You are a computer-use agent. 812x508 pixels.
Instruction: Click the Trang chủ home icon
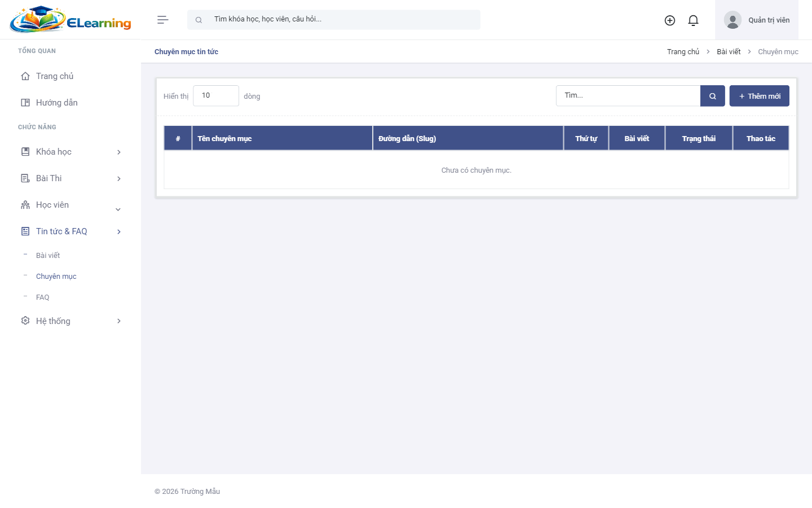click(25, 76)
